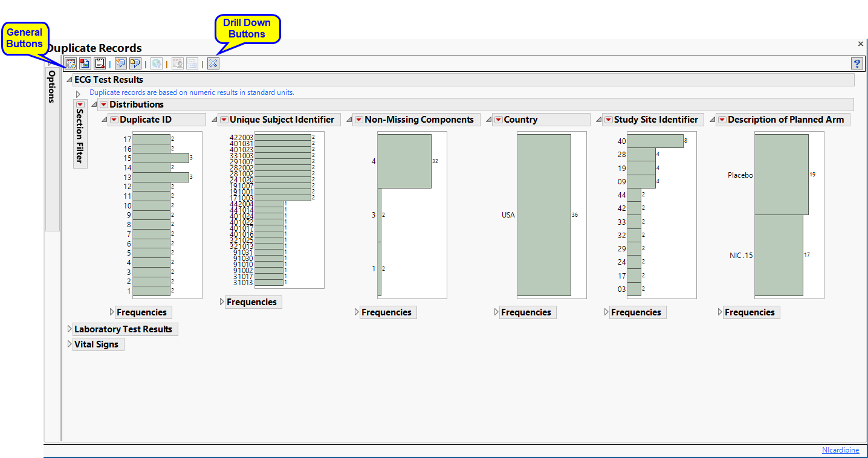
Task: Open the Options side tab
Action: [52, 86]
